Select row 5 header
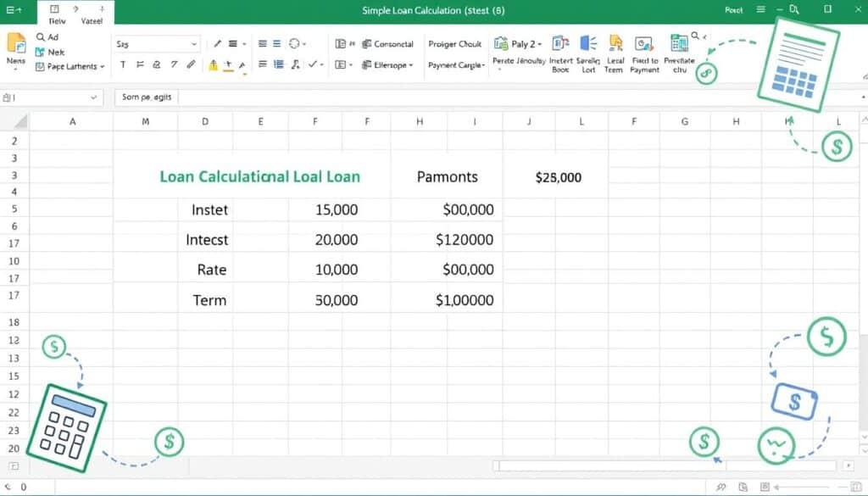Image resolution: width=868 pixels, height=496 pixels. point(14,209)
